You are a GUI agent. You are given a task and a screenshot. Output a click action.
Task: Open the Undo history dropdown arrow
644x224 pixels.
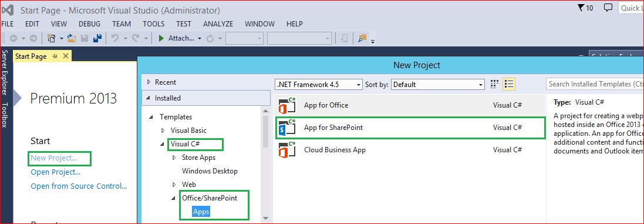click(x=125, y=38)
